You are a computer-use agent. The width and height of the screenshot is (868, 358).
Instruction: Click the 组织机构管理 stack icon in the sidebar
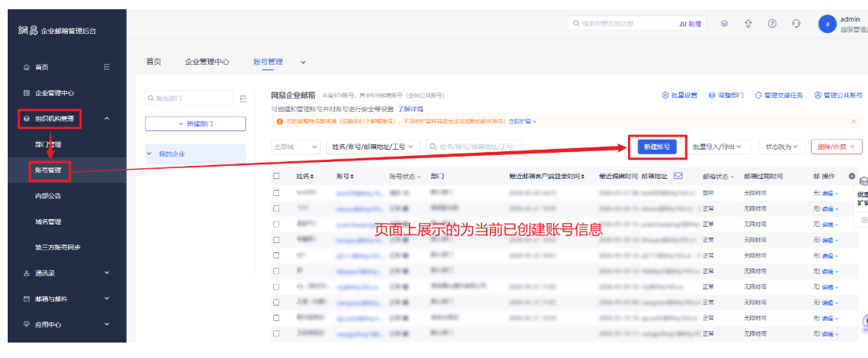[x=26, y=118]
